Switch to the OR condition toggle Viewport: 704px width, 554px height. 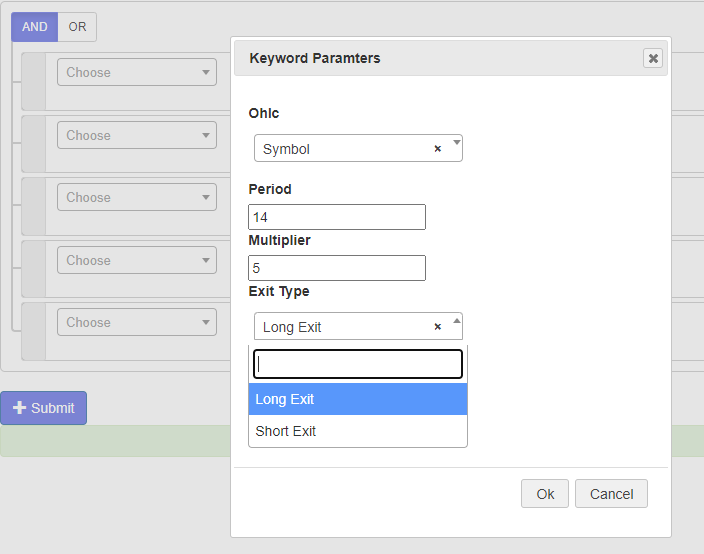tap(77, 27)
